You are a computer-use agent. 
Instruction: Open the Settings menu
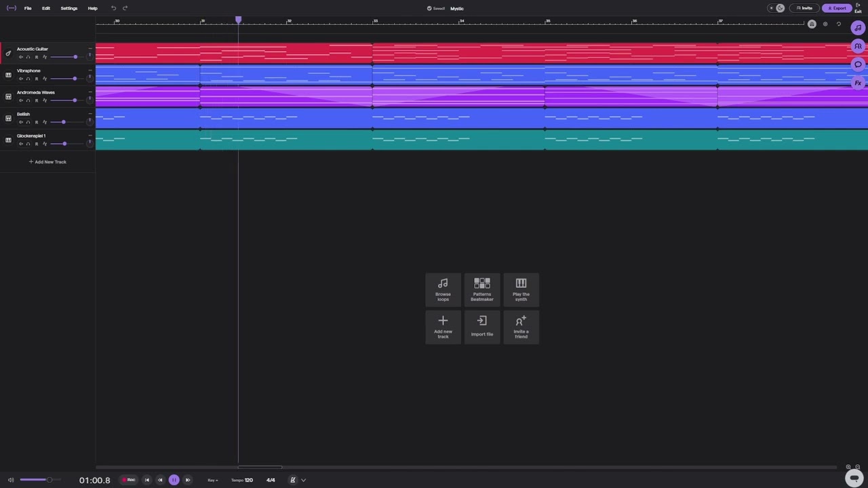[x=69, y=8]
